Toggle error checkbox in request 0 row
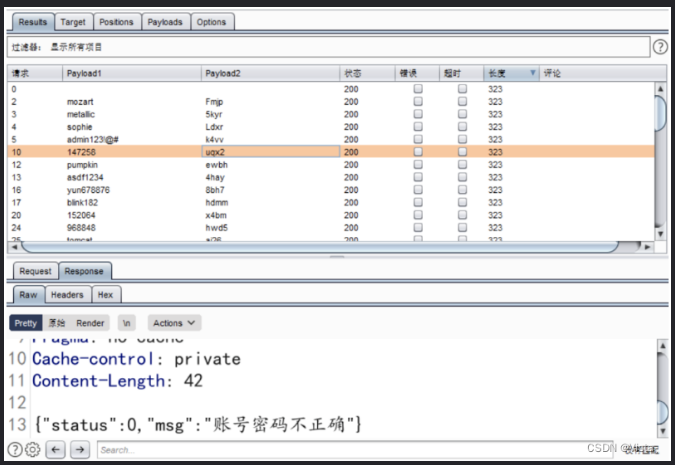Image resolution: width=675 pixels, height=465 pixels. pos(418,89)
